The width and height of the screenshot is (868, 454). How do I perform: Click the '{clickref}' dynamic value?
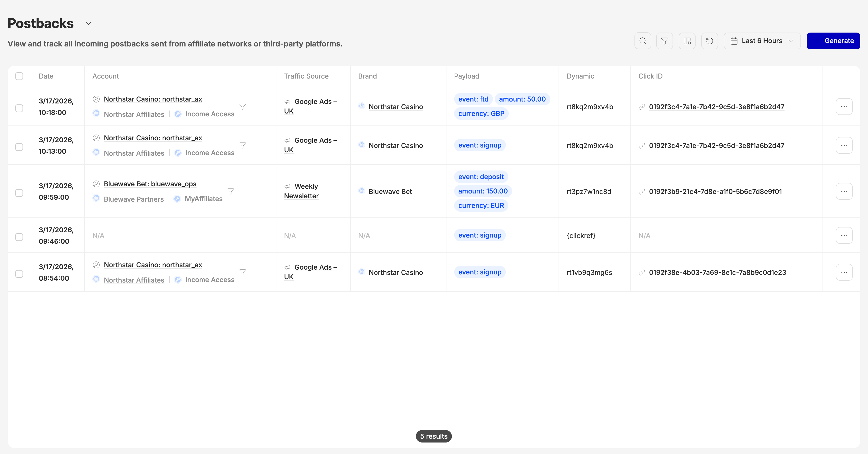click(x=581, y=235)
